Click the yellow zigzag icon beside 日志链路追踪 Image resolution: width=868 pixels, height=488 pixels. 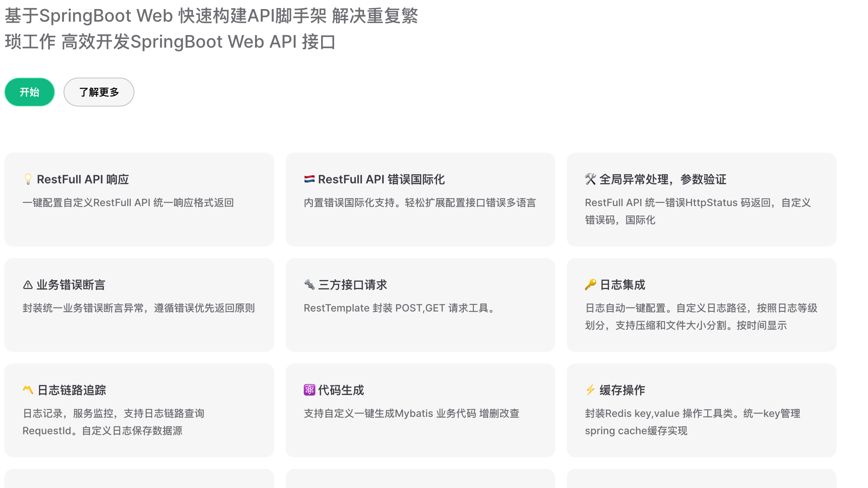(28, 390)
